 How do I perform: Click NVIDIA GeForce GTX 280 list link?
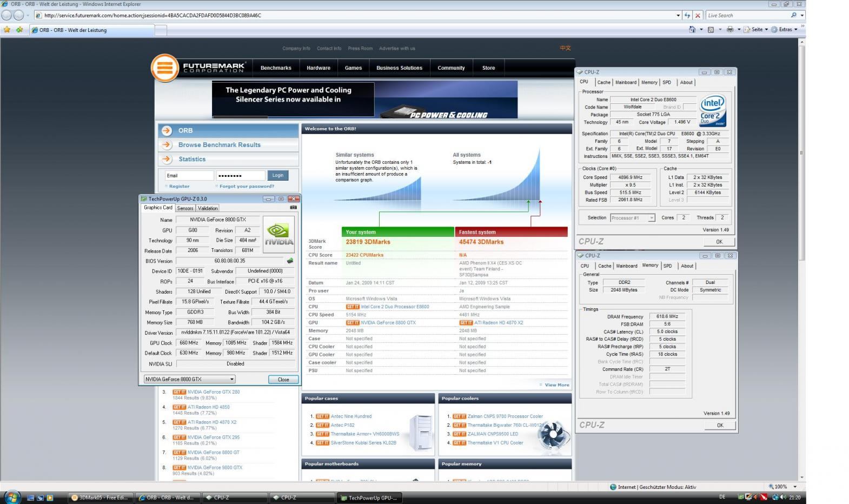[x=214, y=392]
